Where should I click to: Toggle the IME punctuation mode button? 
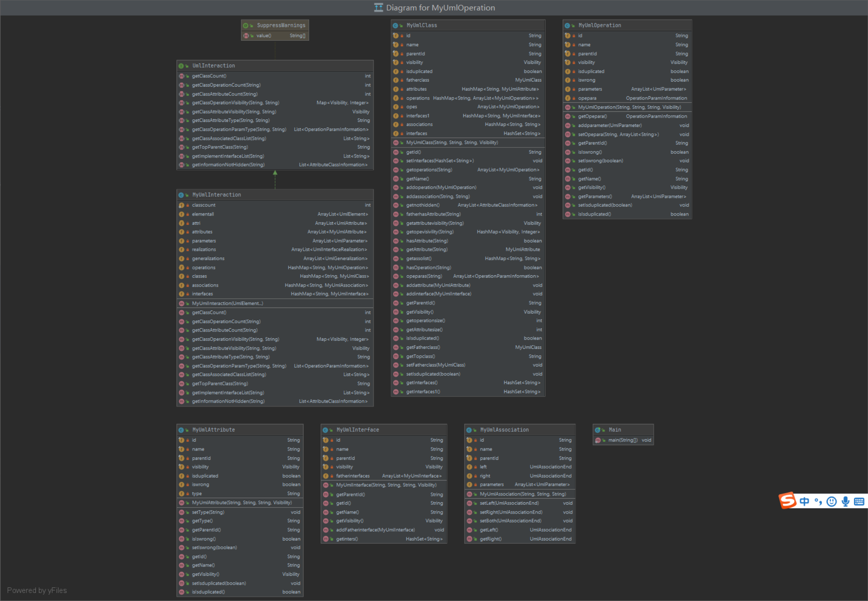(818, 501)
